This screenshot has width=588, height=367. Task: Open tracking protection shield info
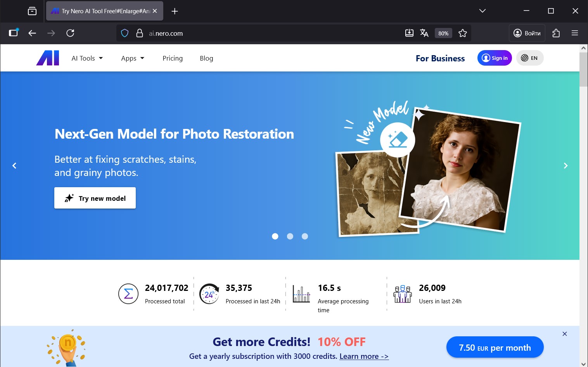(x=125, y=33)
